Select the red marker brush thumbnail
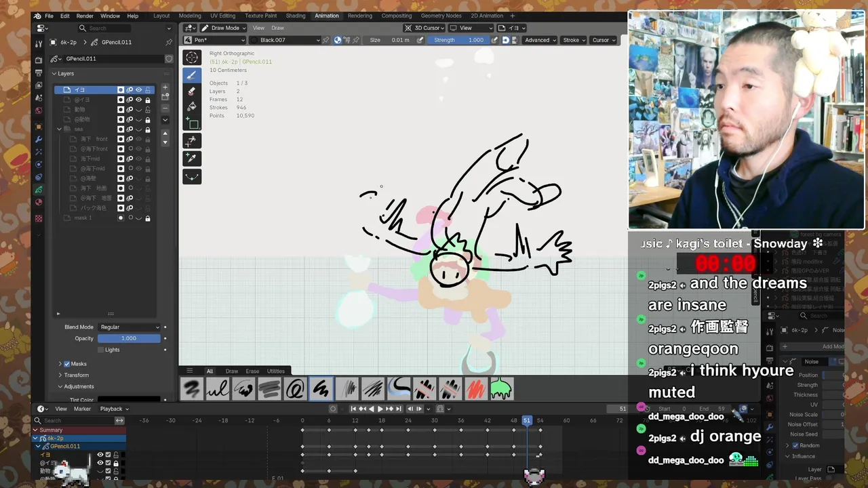This screenshot has height=488, width=868. click(x=476, y=389)
